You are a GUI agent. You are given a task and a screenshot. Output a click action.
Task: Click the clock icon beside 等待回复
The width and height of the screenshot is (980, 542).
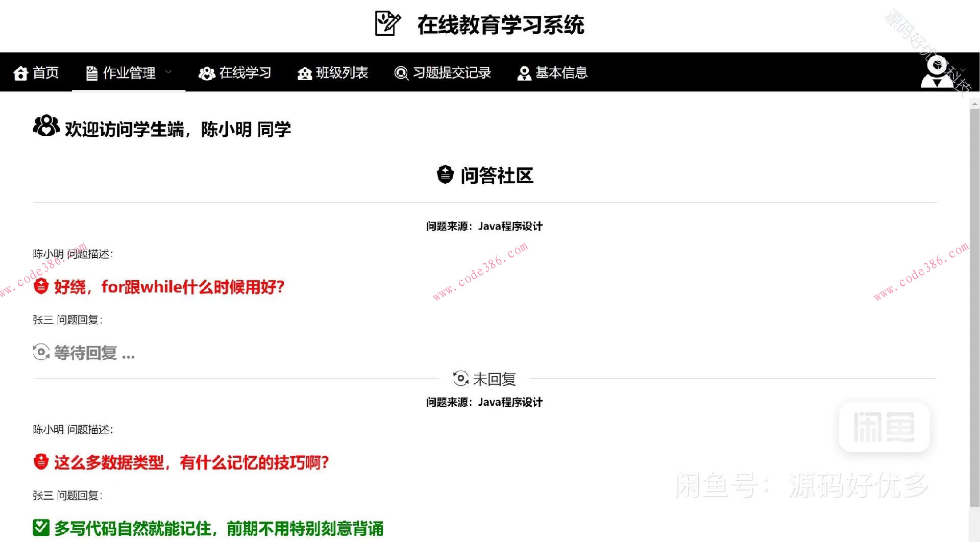pyautogui.click(x=41, y=352)
